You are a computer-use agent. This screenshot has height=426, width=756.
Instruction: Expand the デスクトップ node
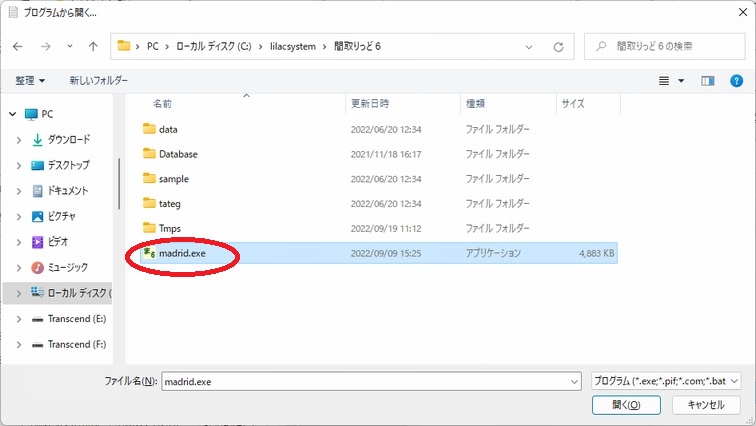tap(19, 166)
